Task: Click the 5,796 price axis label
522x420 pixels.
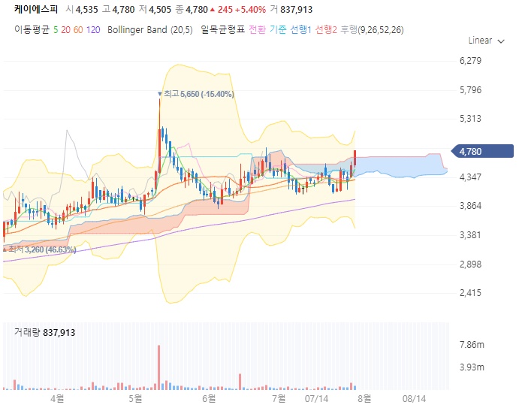Action: (x=470, y=90)
